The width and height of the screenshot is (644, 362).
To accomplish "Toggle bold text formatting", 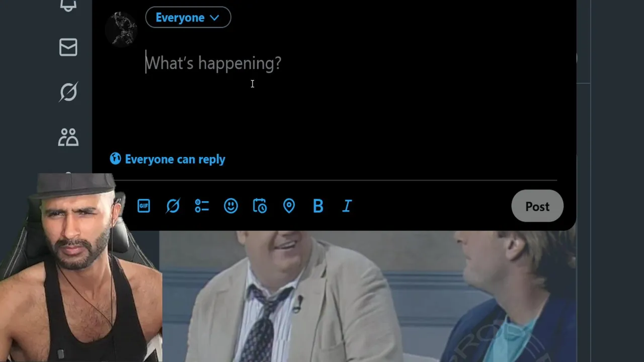I will pyautogui.click(x=318, y=206).
